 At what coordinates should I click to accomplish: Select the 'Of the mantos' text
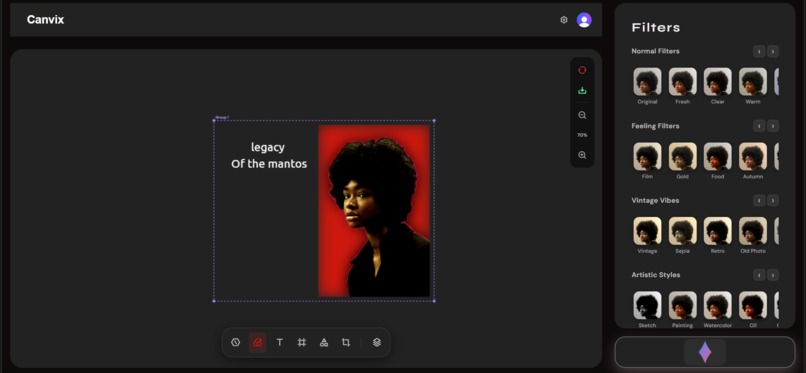[269, 164]
